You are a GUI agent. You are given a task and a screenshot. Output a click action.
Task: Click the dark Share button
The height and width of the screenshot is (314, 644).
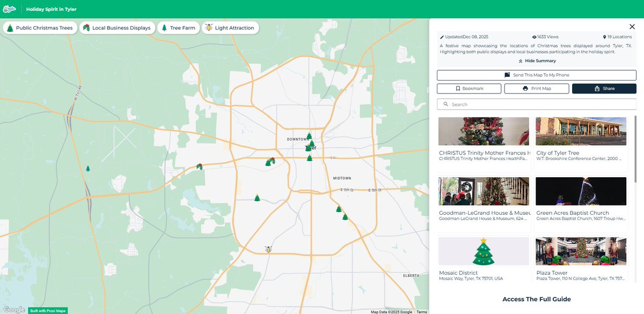click(604, 89)
